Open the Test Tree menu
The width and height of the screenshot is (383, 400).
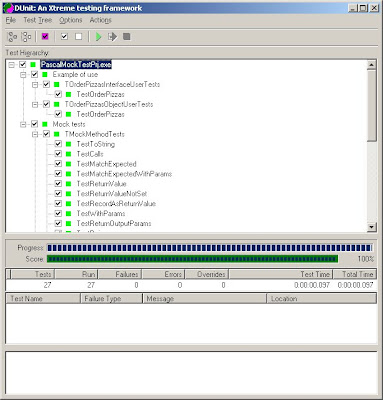tap(38, 20)
